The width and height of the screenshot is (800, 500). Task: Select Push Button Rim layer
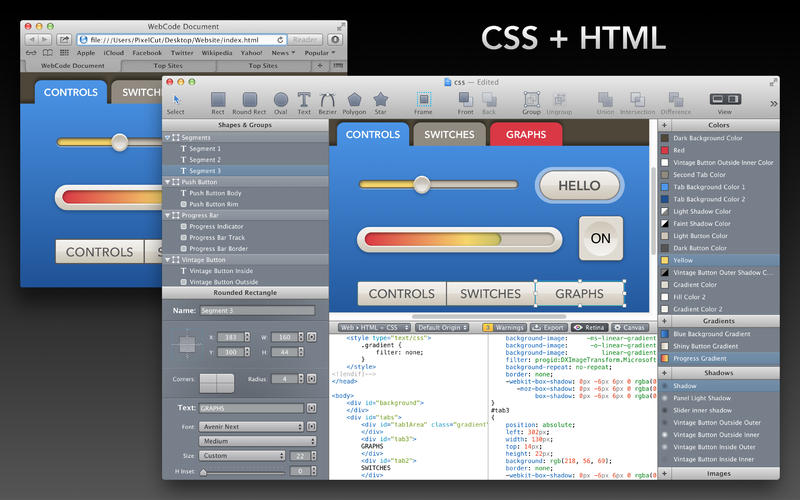point(245,204)
